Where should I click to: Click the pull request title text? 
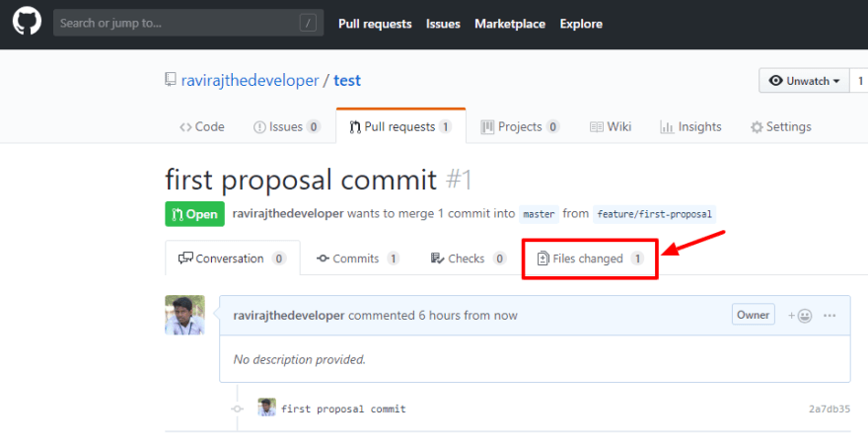point(301,180)
